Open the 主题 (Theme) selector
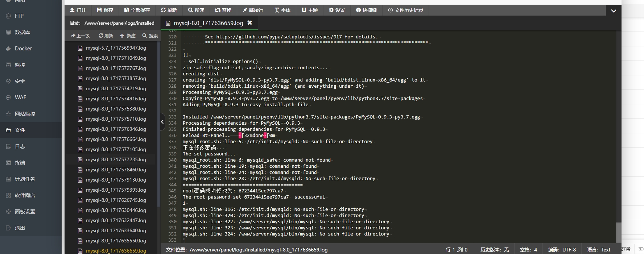Viewport: 644px width, 254px height. (x=310, y=10)
